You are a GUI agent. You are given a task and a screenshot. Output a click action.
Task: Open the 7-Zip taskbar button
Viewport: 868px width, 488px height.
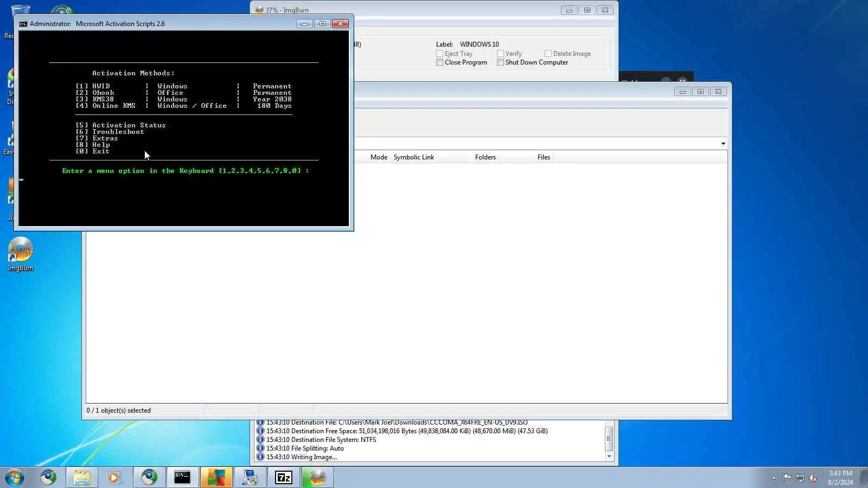click(x=283, y=478)
